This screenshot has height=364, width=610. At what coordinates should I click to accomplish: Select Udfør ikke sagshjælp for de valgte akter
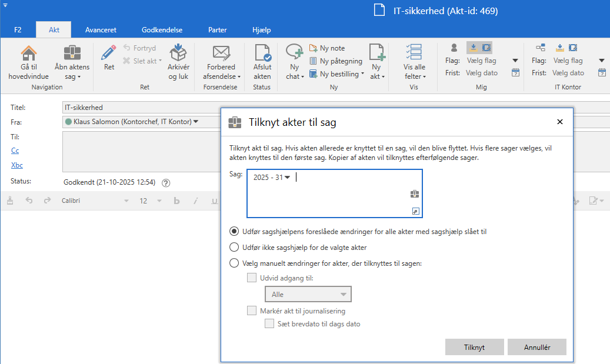234,248
